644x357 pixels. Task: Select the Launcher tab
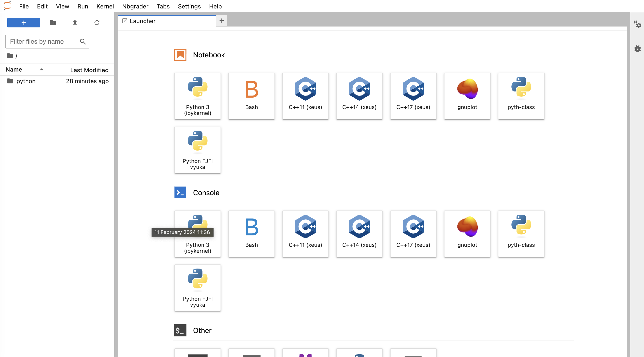167,21
